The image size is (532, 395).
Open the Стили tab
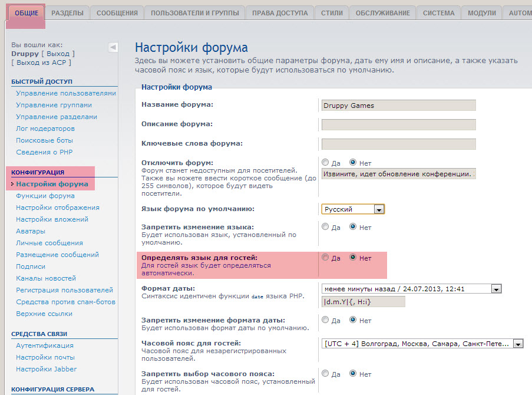332,13
